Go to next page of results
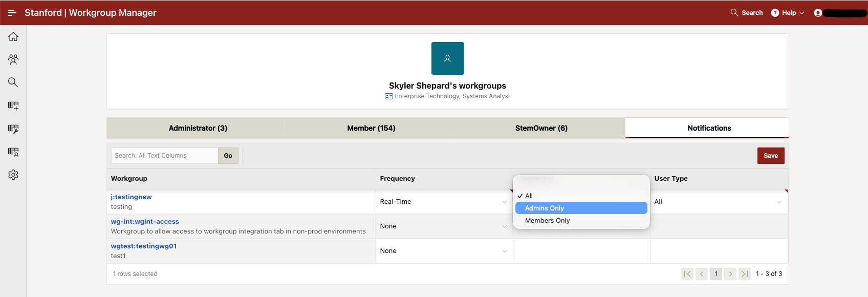 [x=730, y=274]
